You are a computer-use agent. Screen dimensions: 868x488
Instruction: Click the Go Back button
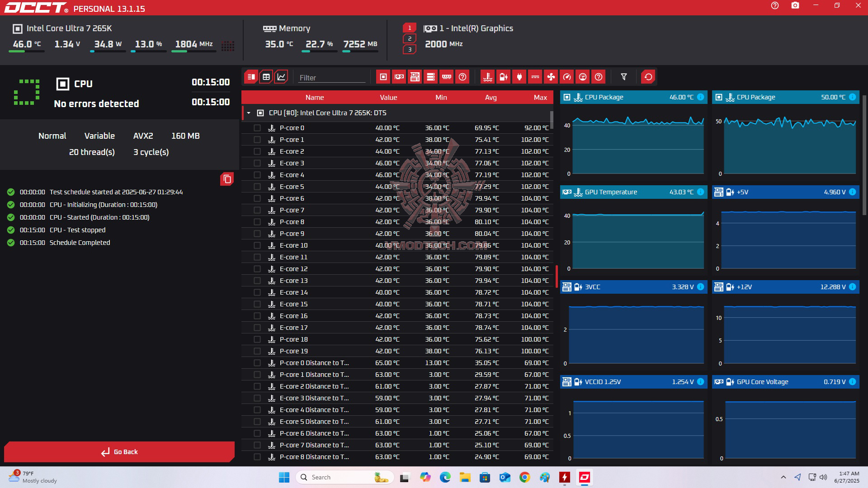119,452
